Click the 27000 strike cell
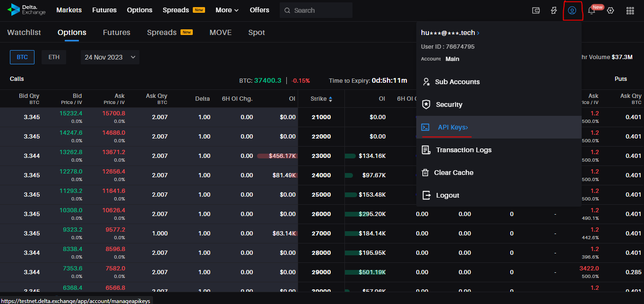The height and width of the screenshot is (304, 644). tap(321, 234)
